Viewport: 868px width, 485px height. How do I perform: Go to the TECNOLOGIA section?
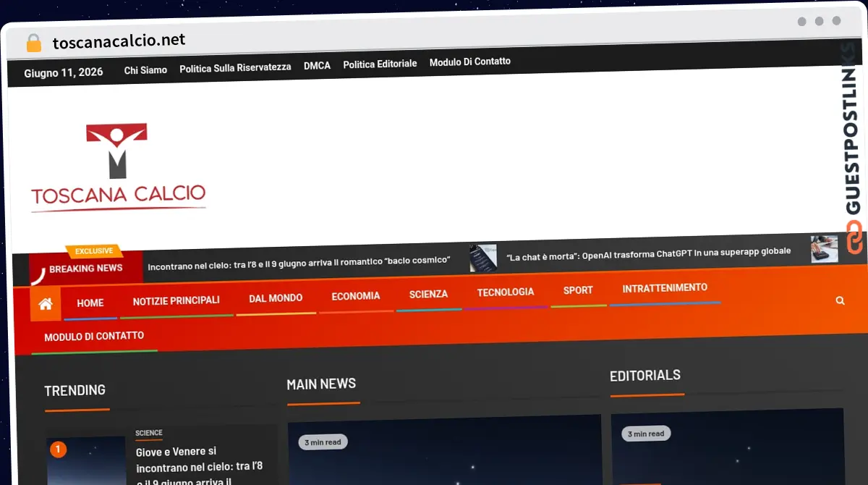pyautogui.click(x=506, y=292)
